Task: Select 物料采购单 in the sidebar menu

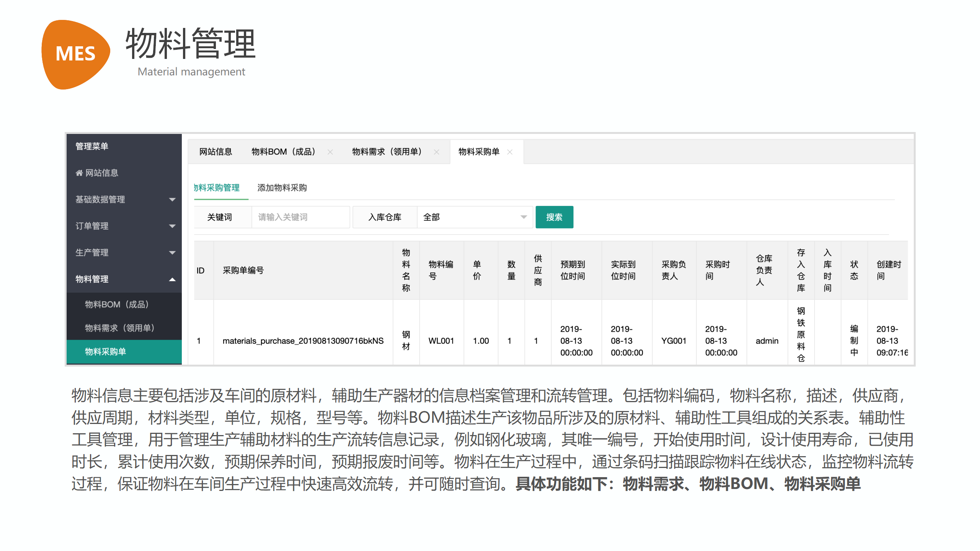Action: (106, 352)
